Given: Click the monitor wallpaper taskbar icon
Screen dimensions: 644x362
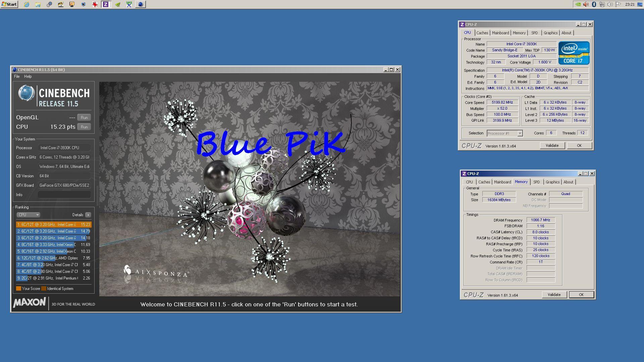Looking at the screenshot, I should pos(72,4).
